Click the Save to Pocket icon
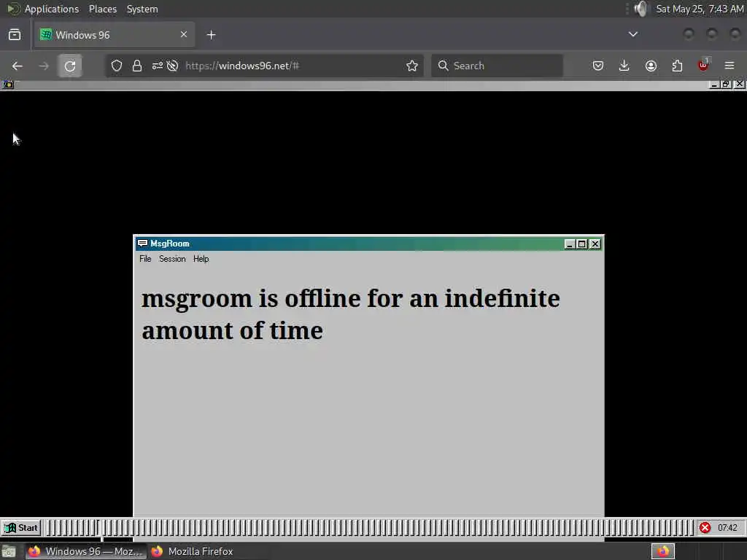The width and height of the screenshot is (747, 560). [598, 66]
